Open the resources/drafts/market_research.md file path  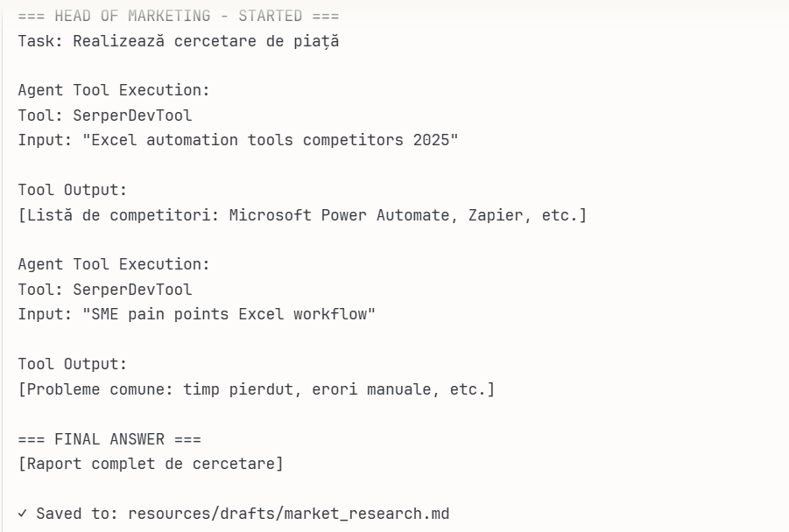[288, 514]
